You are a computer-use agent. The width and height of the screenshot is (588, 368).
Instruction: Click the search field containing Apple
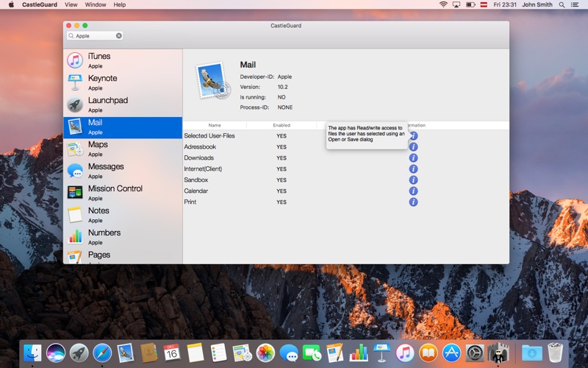pos(95,35)
